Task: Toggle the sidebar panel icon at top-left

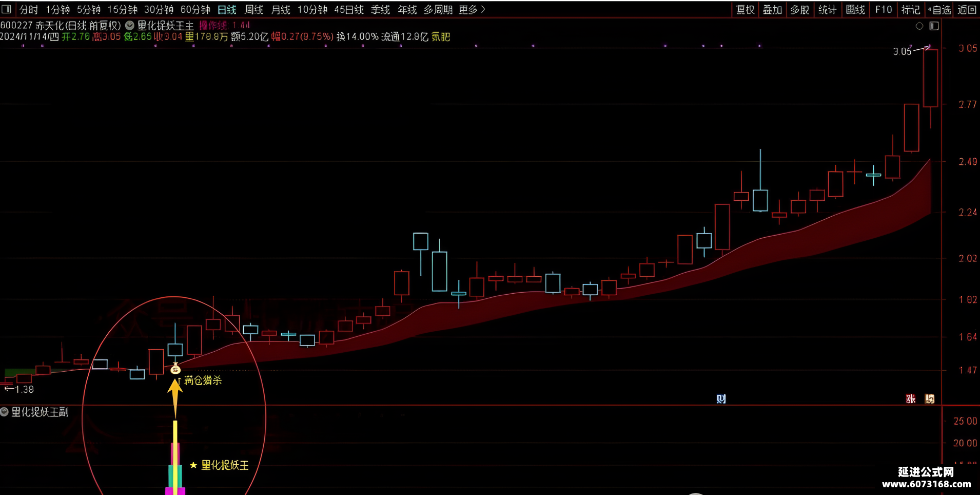Action: [x=7, y=9]
